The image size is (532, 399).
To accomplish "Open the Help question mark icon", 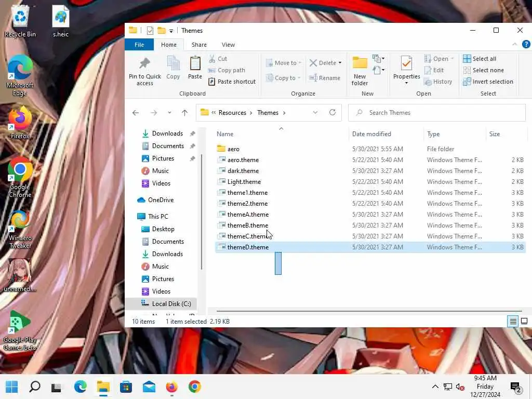I will click(526, 45).
